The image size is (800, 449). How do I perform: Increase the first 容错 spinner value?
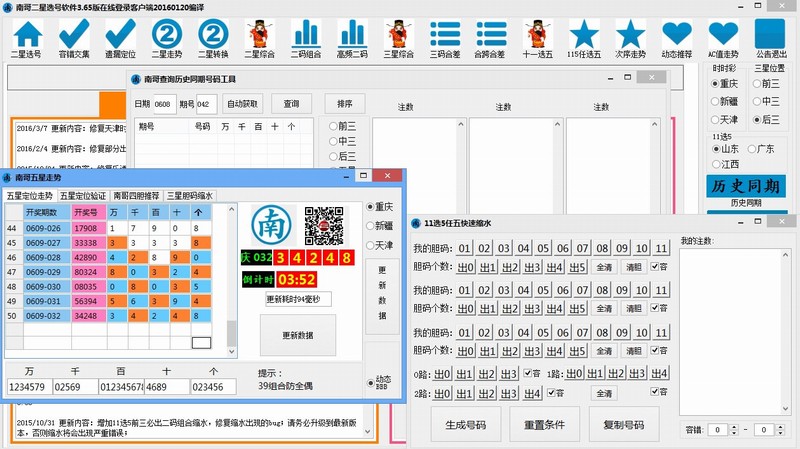[x=730, y=425]
